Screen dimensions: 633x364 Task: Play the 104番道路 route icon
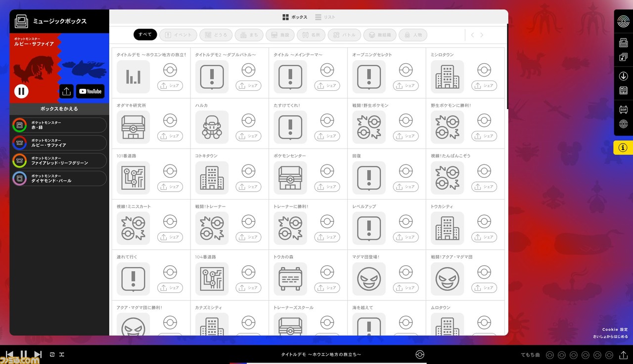(x=212, y=279)
